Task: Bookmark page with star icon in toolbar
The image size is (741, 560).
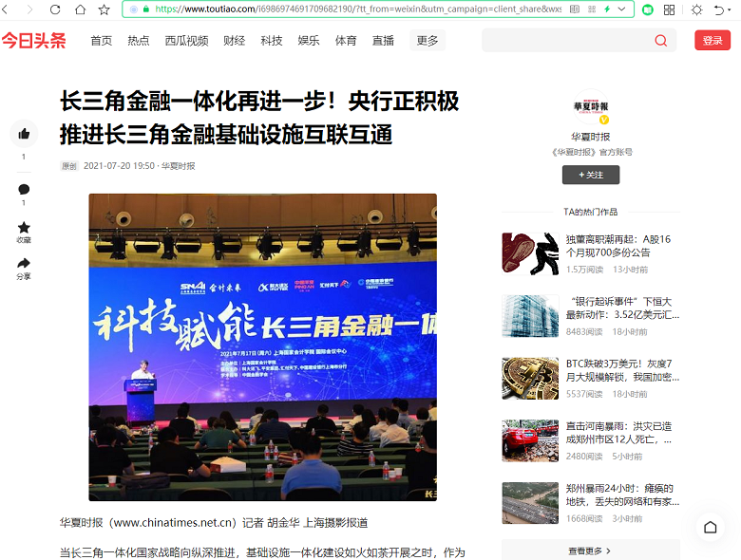Action: pos(104,9)
